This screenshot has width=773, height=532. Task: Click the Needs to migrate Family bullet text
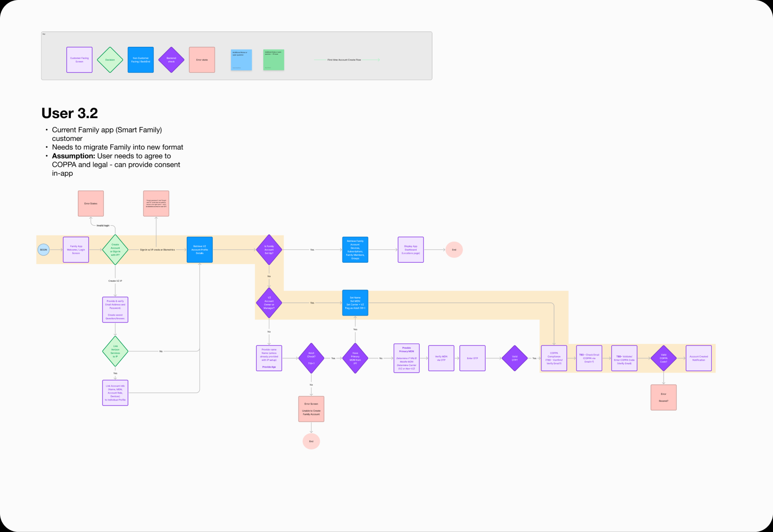tap(118, 147)
